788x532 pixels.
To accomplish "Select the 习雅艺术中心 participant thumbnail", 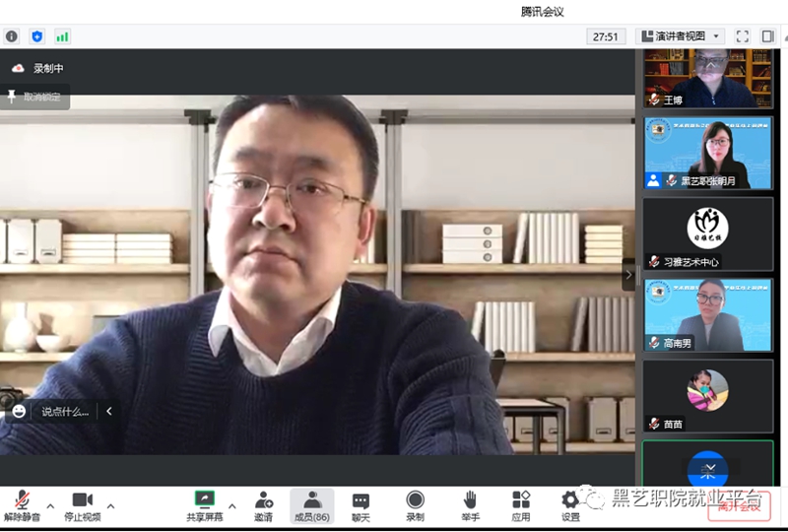I will coord(707,233).
